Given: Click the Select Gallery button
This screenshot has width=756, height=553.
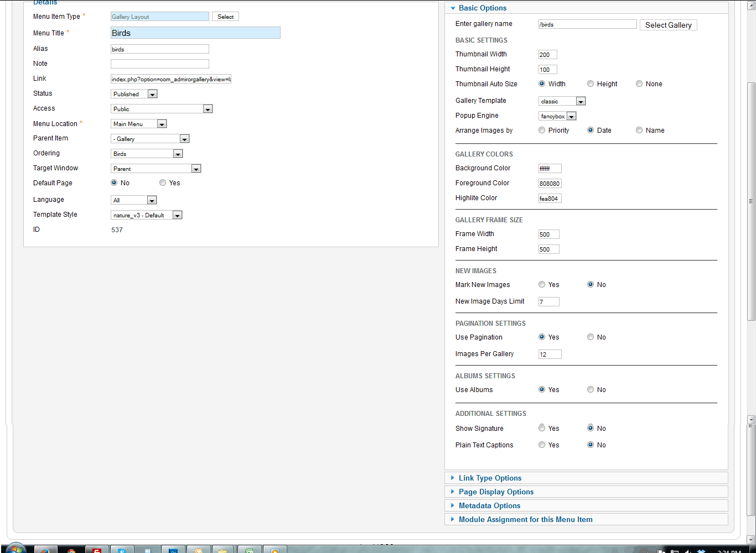Looking at the screenshot, I should 668,25.
